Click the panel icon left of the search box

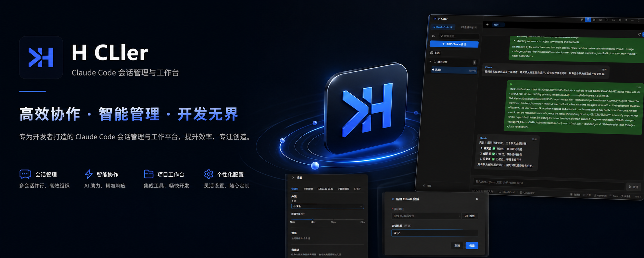coord(434,36)
